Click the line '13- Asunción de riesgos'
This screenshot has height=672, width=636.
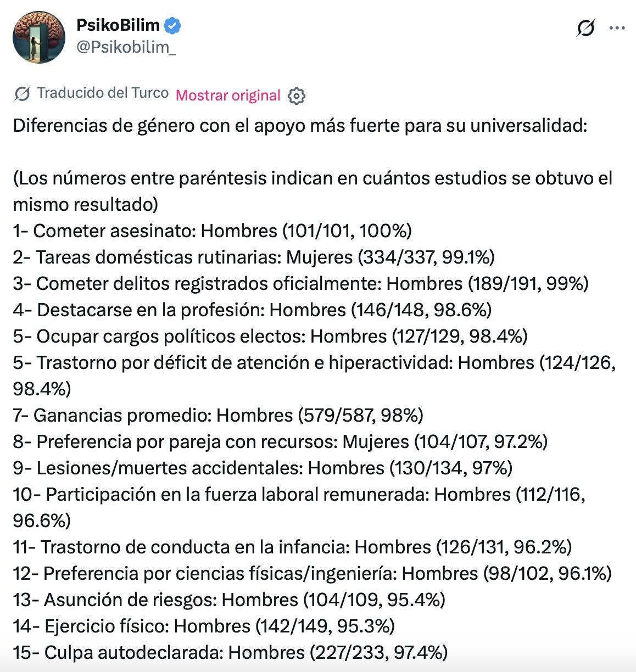(229, 600)
